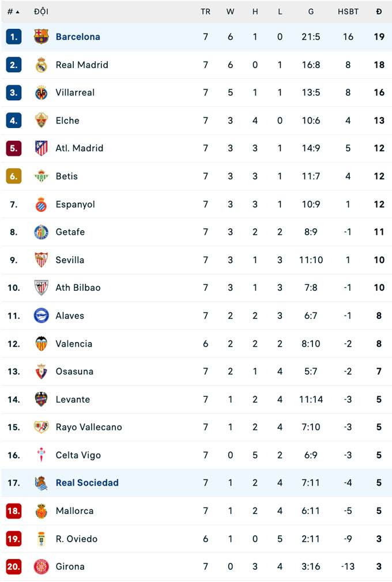Open the Barcelona team link
This screenshot has width=392, height=582.
pos(78,37)
